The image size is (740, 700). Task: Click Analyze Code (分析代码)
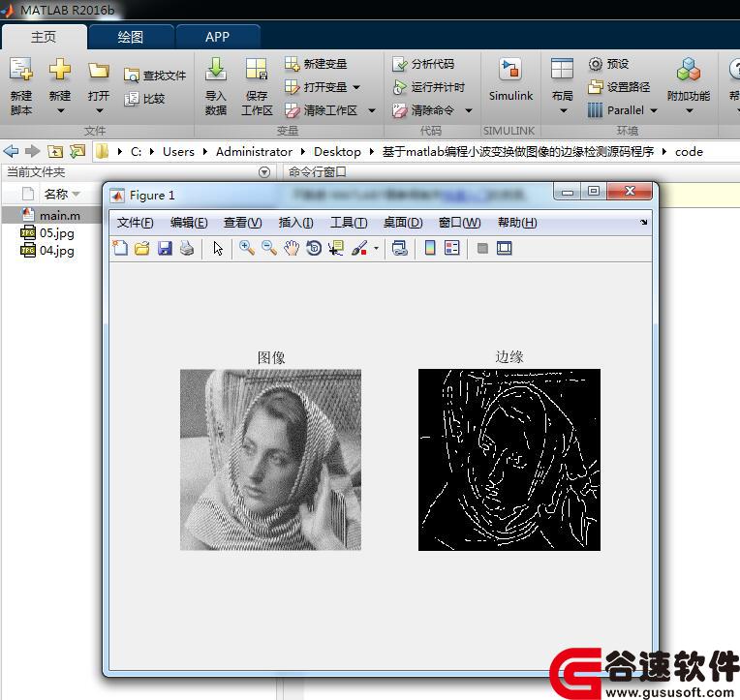(x=423, y=64)
